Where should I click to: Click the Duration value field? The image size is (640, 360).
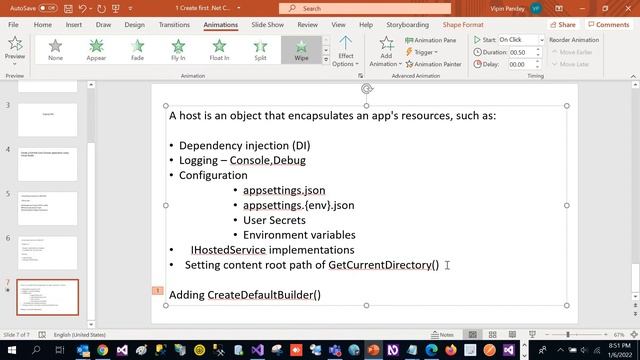pyautogui.click(x=522, y=52)
